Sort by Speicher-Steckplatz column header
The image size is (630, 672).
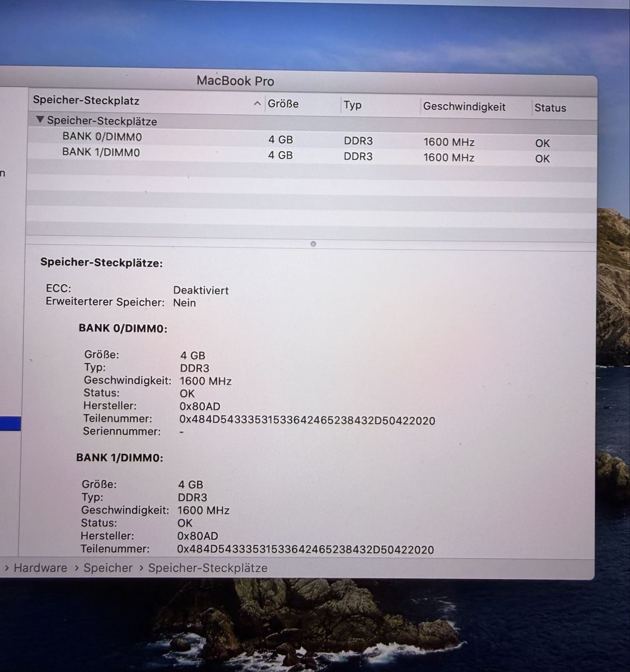coord(86,101)
